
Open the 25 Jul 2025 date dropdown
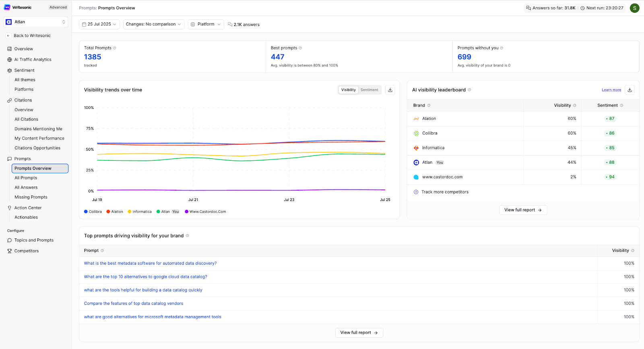pyautogui.click(x=99, y=25)
